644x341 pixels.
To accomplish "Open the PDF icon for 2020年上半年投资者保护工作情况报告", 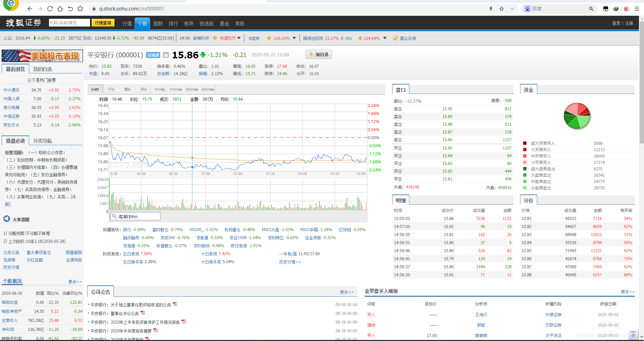I will click(184, 322).
